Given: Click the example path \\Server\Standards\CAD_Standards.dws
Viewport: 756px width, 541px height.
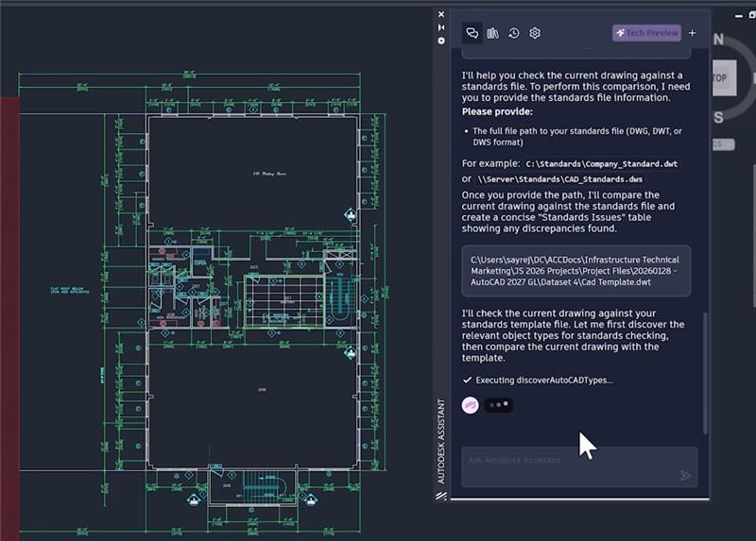Looking at the screenshot, I should tap(559, 179).
